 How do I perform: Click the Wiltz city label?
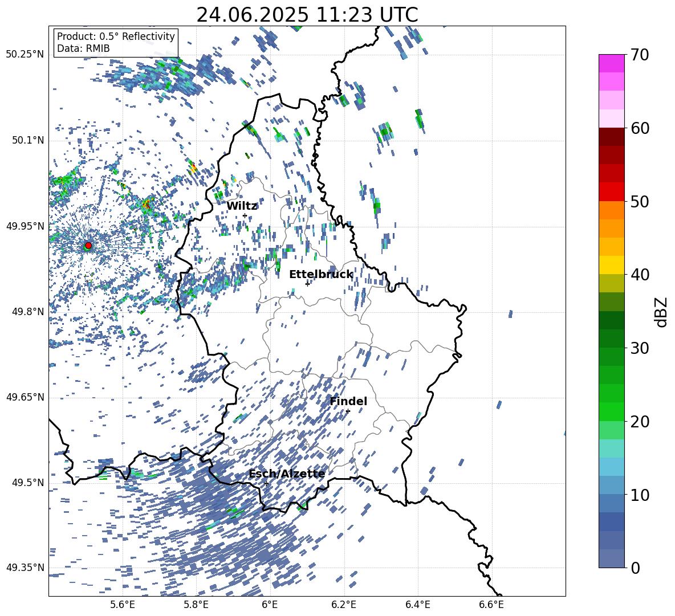click(242, 206)
